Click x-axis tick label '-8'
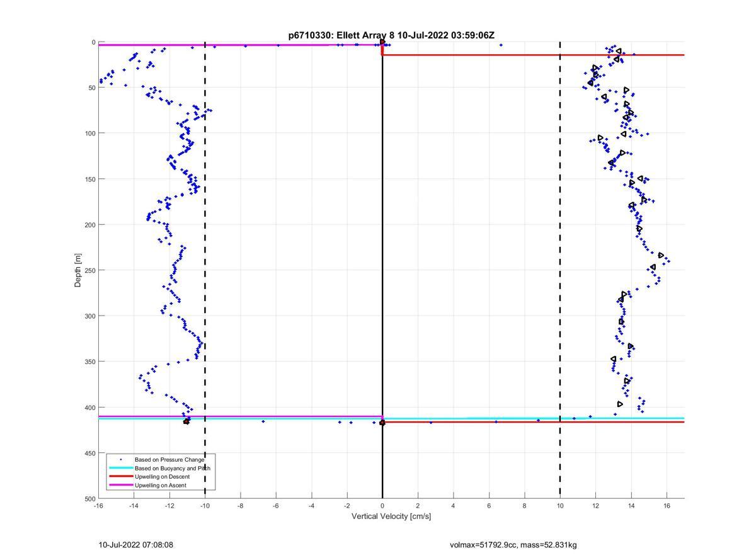The image size is (756, 560). (x=240, y=505)
